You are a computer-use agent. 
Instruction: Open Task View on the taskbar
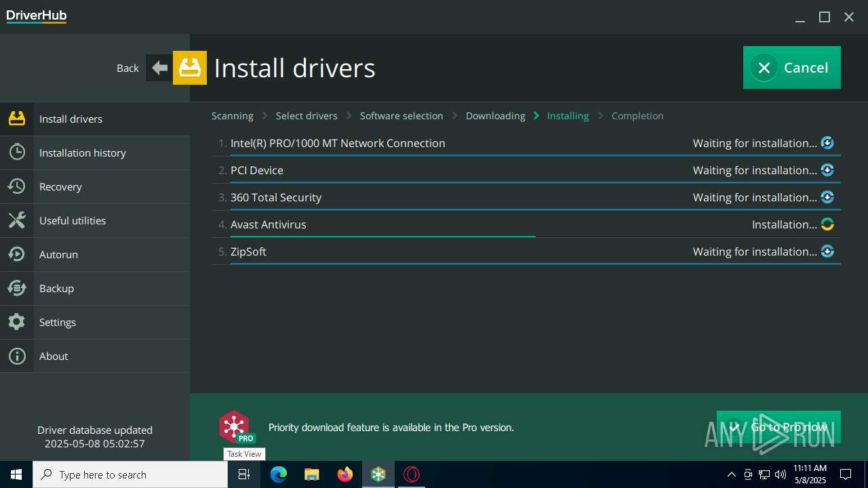(244, 474)
